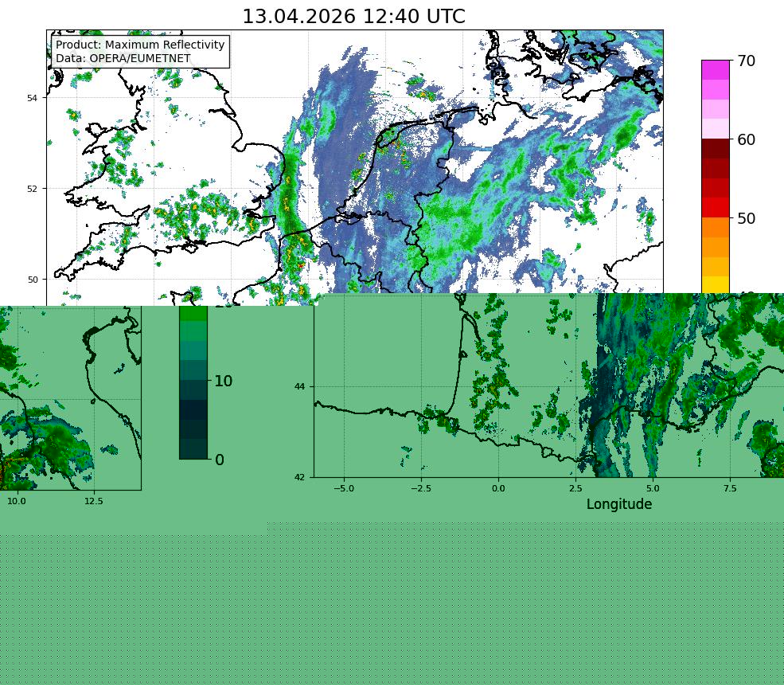Click the longitude tick label 10.0

(x=17, y=501)
